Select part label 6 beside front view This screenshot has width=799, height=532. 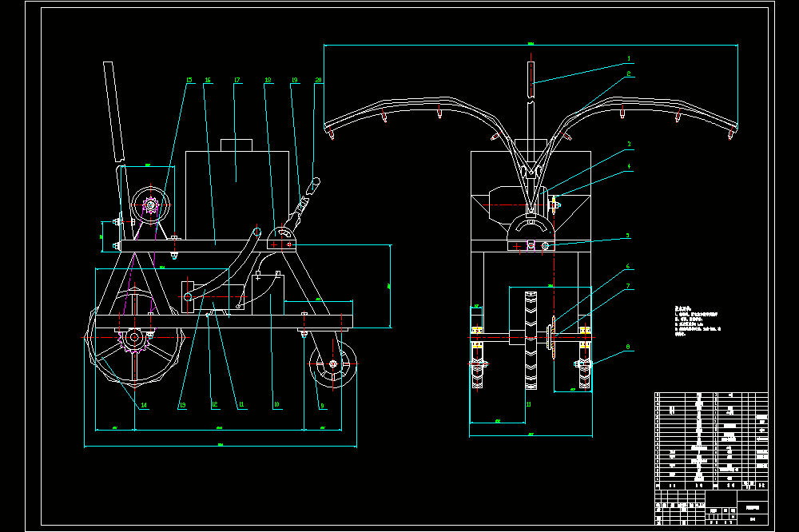tap(628, 267)
